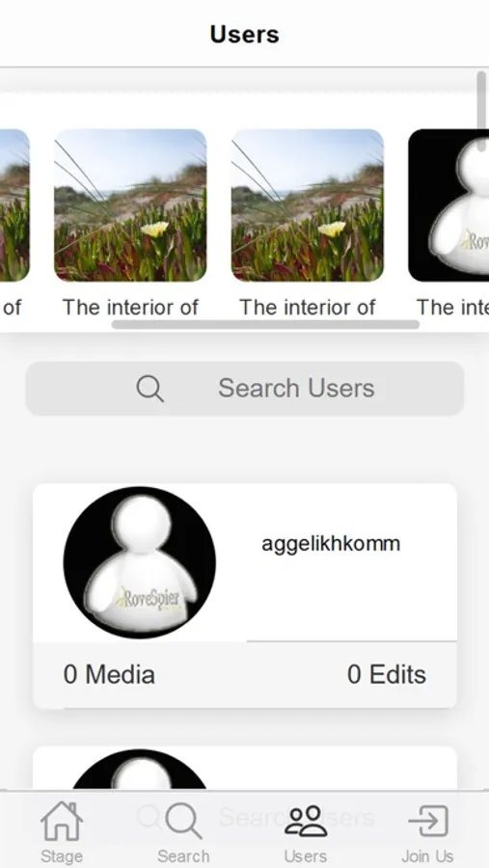Click the RoveSpier avatar thumbnail in carousel
The image size is (489, 868).
[x=448, y=205]
